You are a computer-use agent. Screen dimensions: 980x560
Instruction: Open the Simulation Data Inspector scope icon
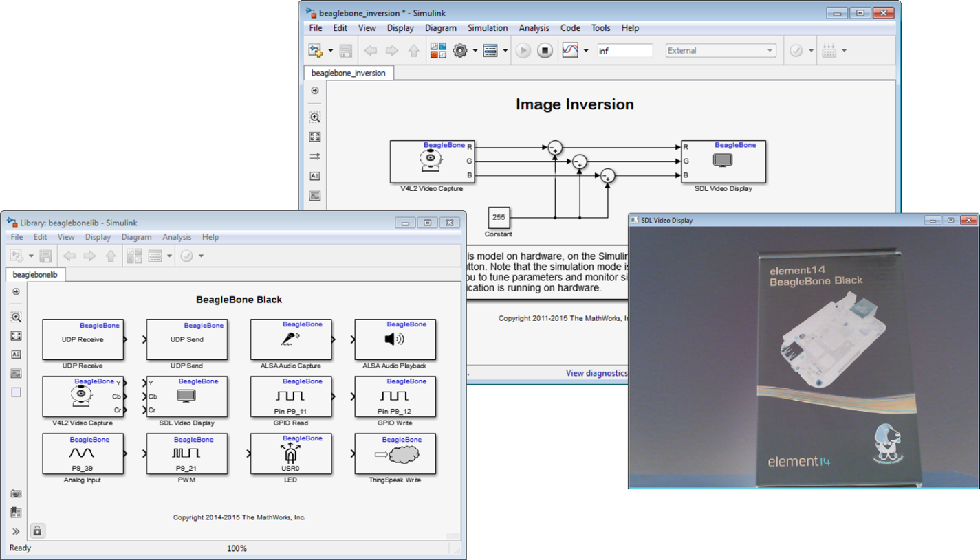pos(569,50)
